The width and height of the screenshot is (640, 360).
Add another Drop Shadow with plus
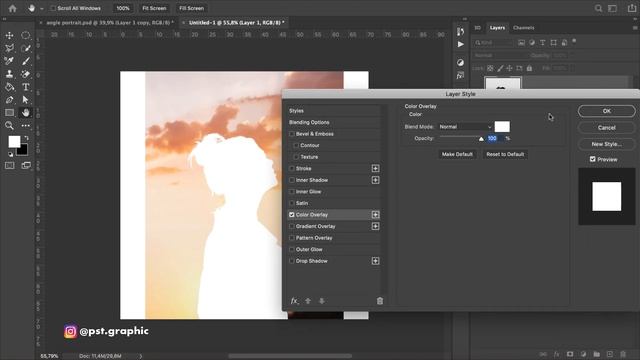pos(375,261)
